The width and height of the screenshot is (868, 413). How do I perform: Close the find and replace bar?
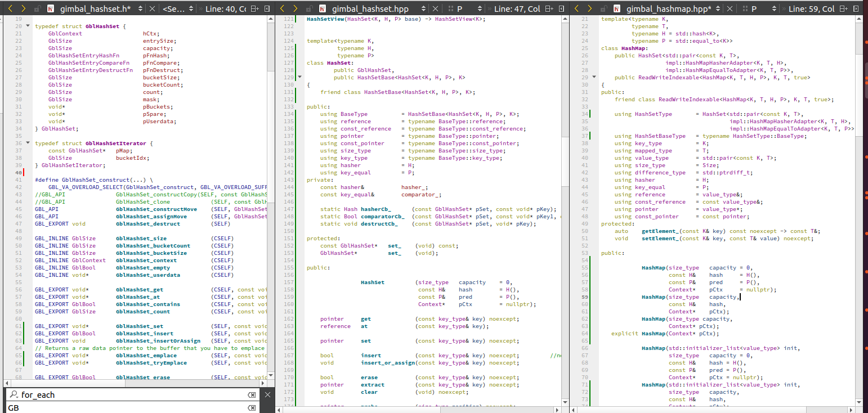[x=267, y=395]
